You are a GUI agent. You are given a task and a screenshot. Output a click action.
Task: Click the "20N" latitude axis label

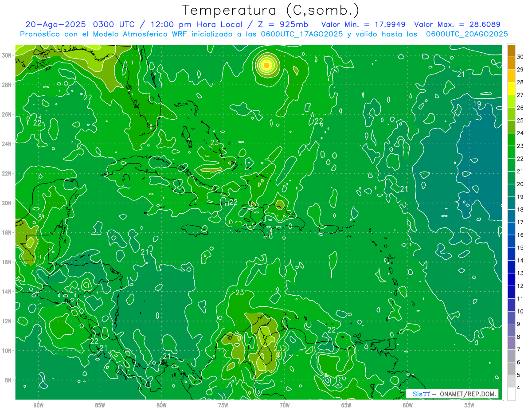[x=7, y=203]
